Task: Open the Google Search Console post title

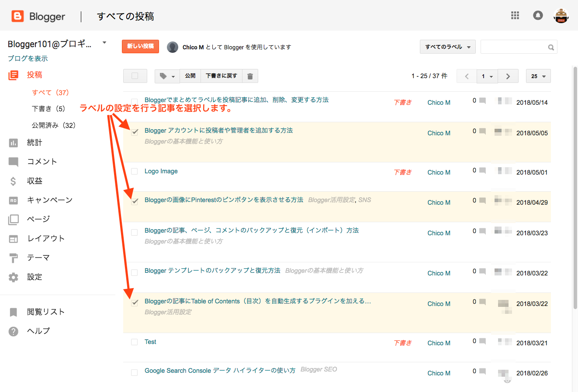Action: click(x=220, y=371)
